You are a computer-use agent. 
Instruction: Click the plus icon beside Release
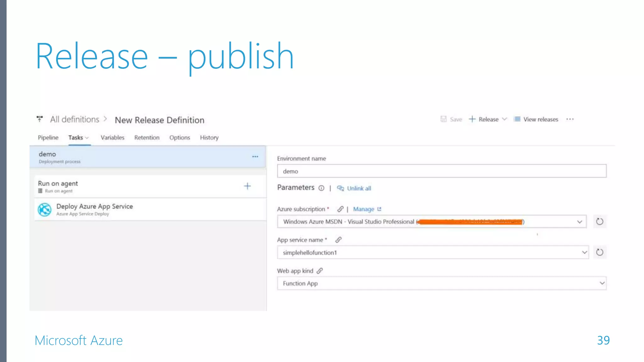[472, 119]
